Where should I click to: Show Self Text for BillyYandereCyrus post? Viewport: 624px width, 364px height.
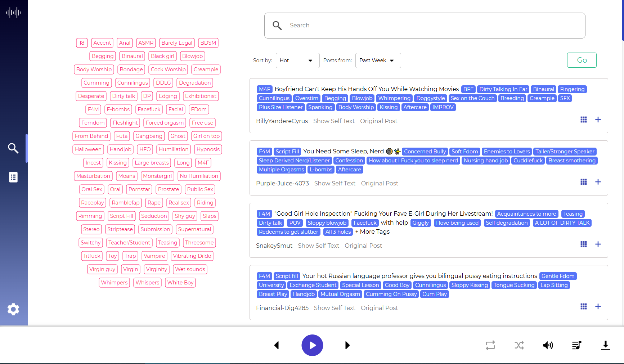point(334,121)
